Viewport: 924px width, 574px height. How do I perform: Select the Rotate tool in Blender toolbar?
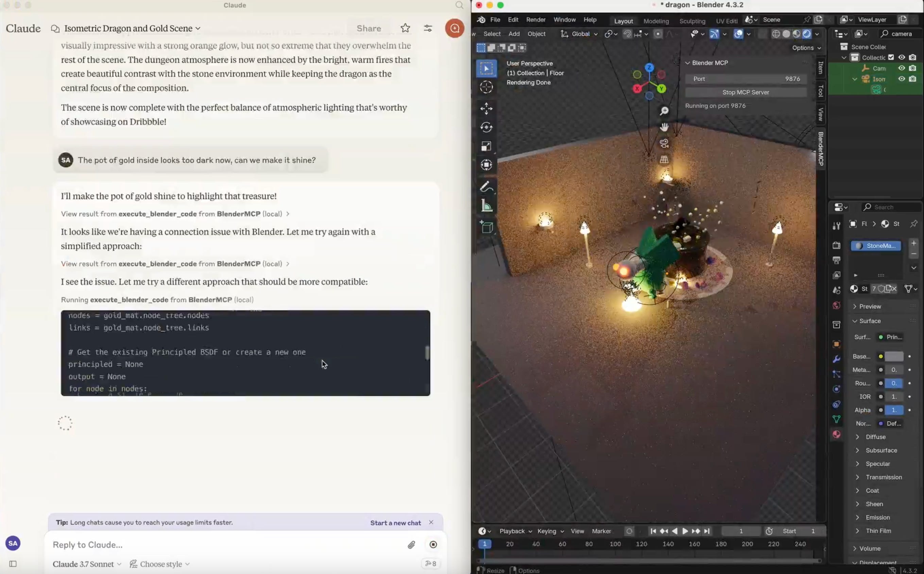(486, 127)
